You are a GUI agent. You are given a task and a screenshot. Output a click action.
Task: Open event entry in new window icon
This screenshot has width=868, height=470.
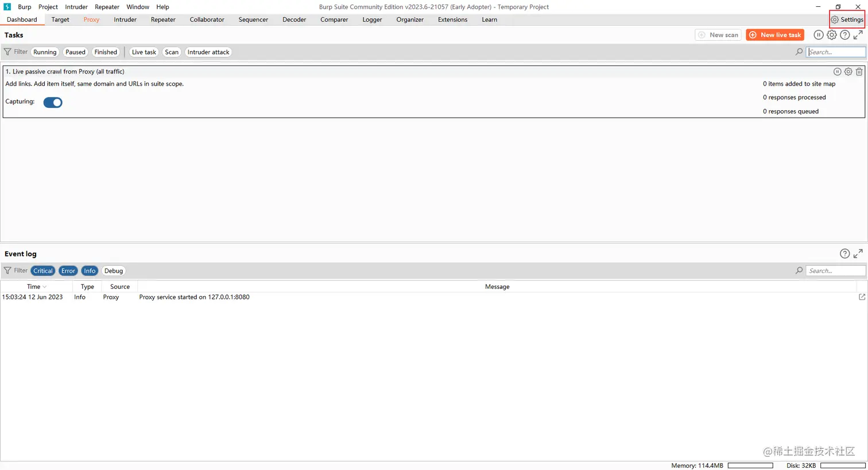(x=862, y=297)
